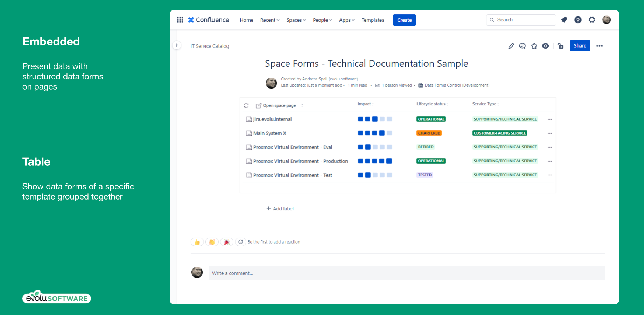Open row actions for Main System X
This screenshot has width=644, height=315.
[550, 133]
